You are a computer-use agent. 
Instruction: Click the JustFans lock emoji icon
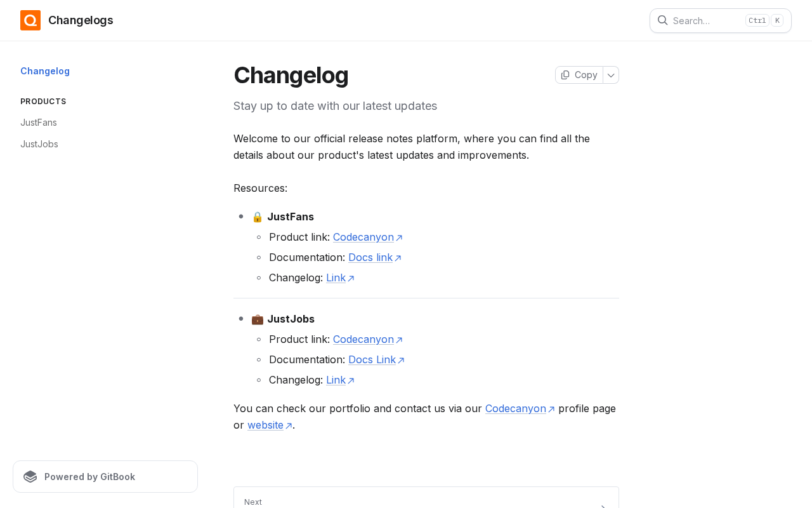pos(258,217)
